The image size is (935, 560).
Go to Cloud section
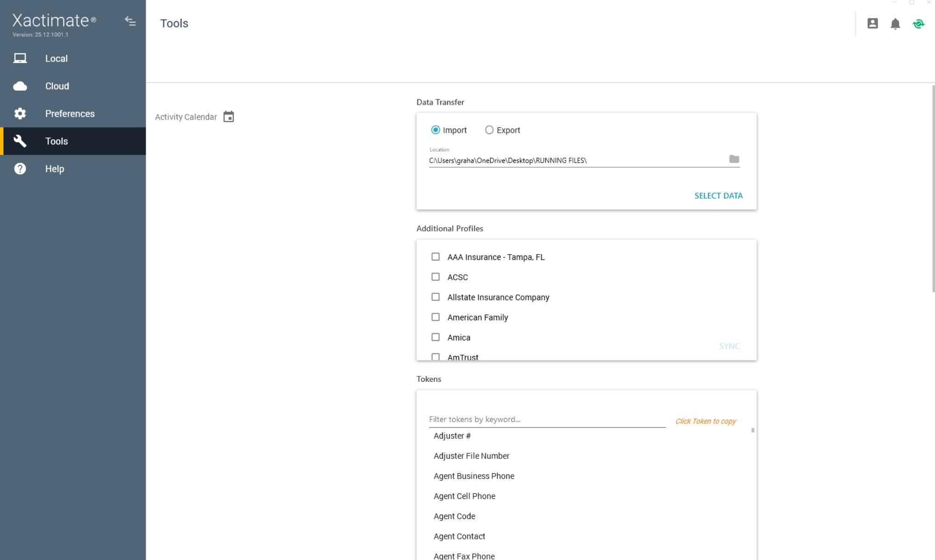click(57, 86)
